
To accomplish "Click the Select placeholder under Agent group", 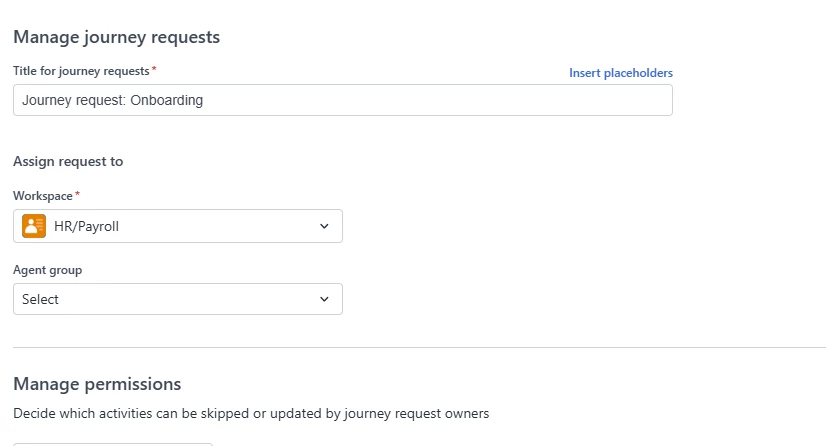I will click(x=40, y=299).
